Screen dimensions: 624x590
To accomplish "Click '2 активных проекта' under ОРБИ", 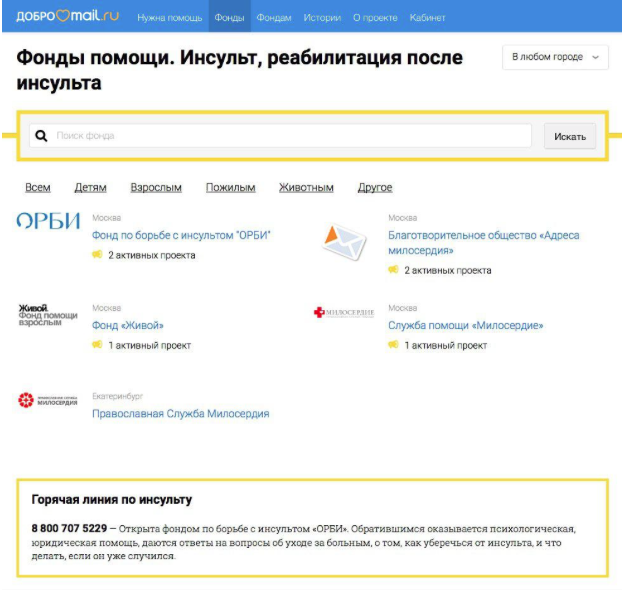I will pyautogui.click(x=152, y=255).
